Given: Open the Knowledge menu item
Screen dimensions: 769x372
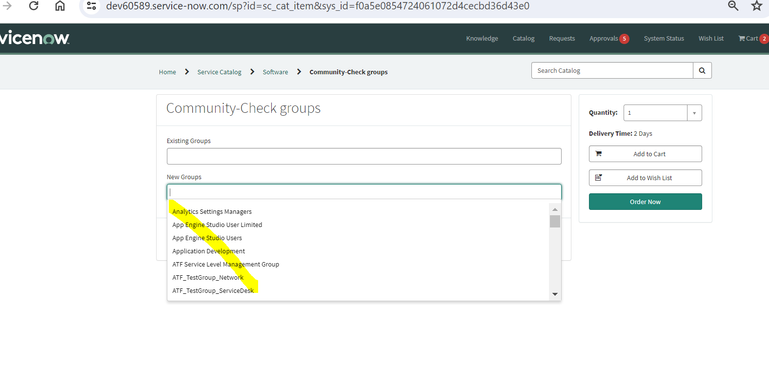Looking at the screenshot, I should [482, 39].
